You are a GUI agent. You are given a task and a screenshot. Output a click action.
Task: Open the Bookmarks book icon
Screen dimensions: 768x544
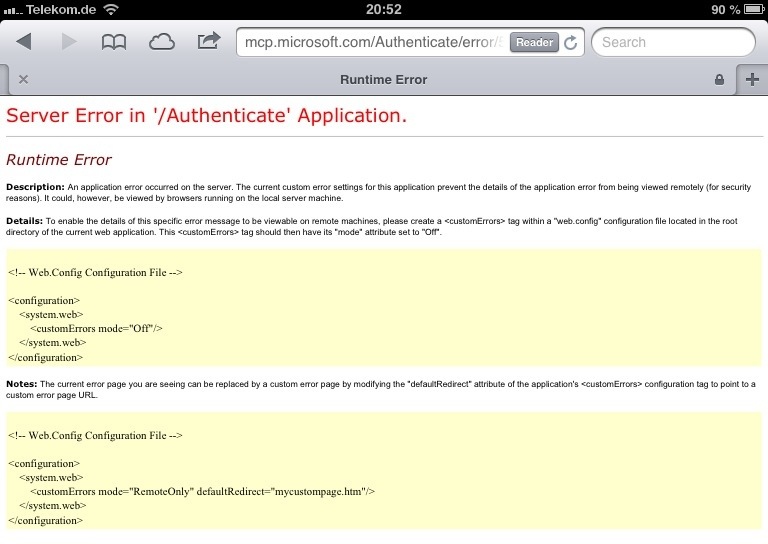(115, 42)
